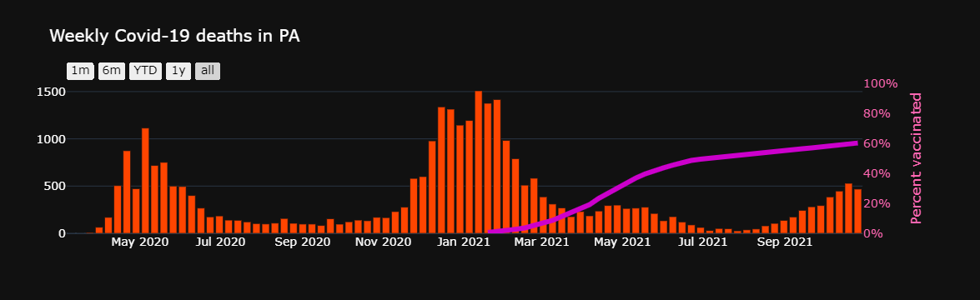Switch to the 1y range

[x=178, y=72]
